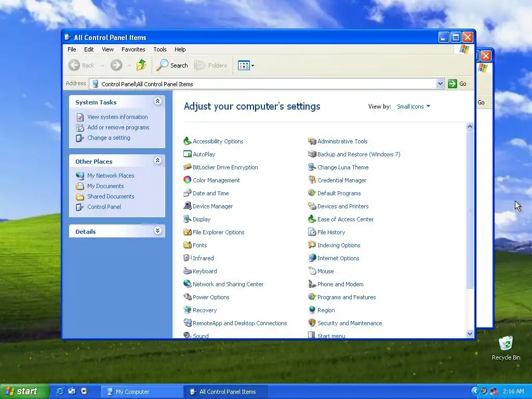This screenshot has width=532, height=399.
Task: Open Programs and Features link text
Action: coord(347,297)
